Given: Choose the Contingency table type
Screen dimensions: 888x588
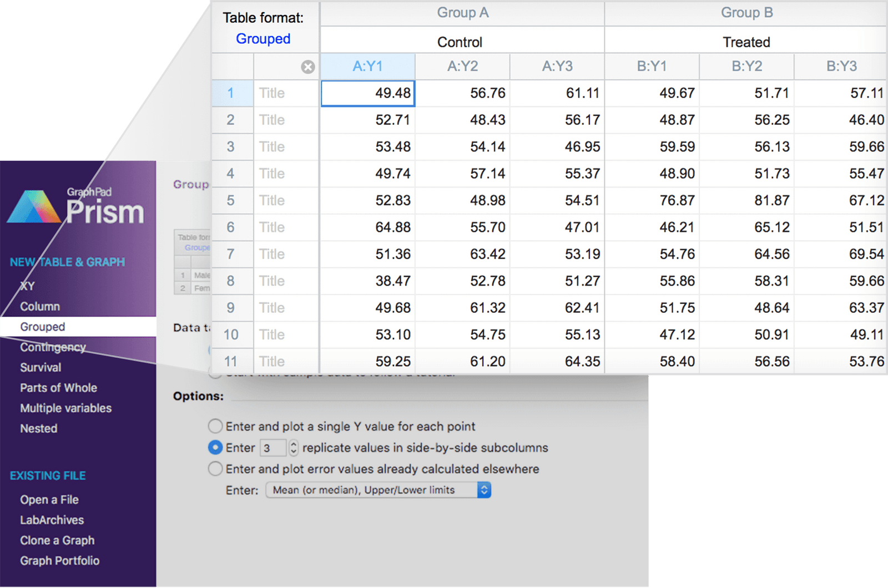Looking at the screenshot, I should coord(52,347).
